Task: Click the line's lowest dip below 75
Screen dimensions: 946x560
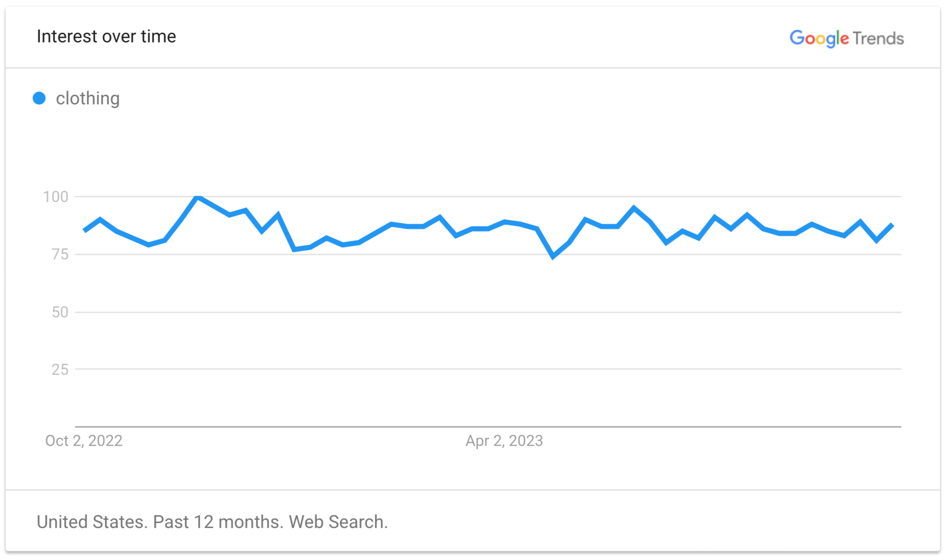Action: pos(553,257)
